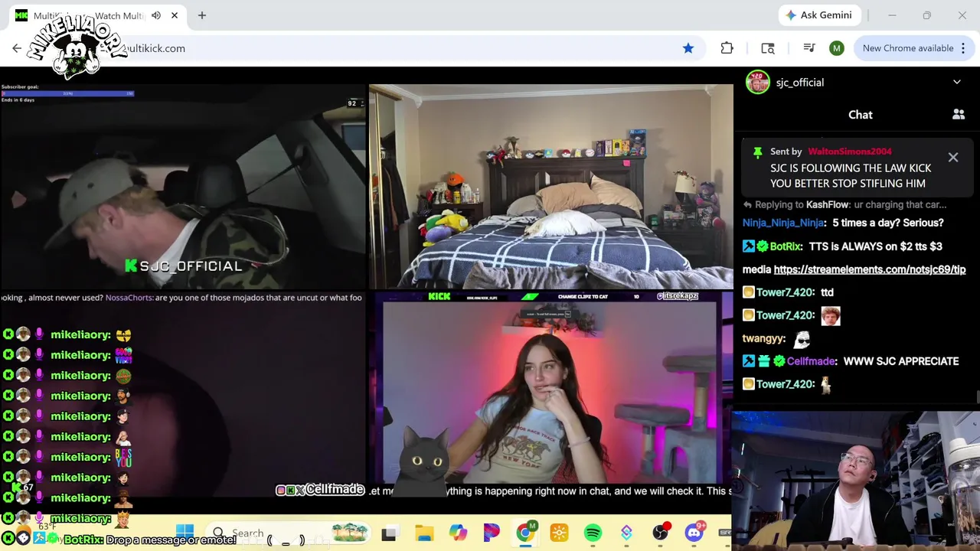Click the webcam overlay of man

[855, 481]
